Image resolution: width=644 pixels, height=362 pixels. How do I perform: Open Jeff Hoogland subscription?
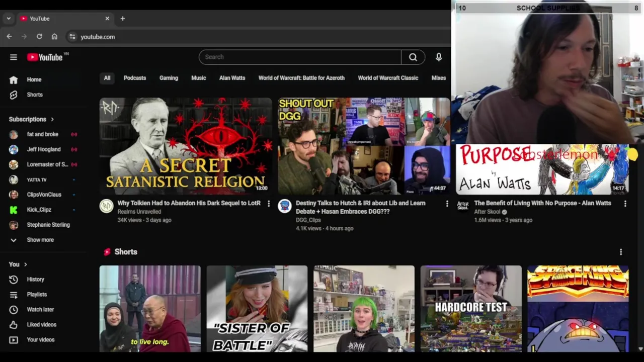click(x=43, y=149)
